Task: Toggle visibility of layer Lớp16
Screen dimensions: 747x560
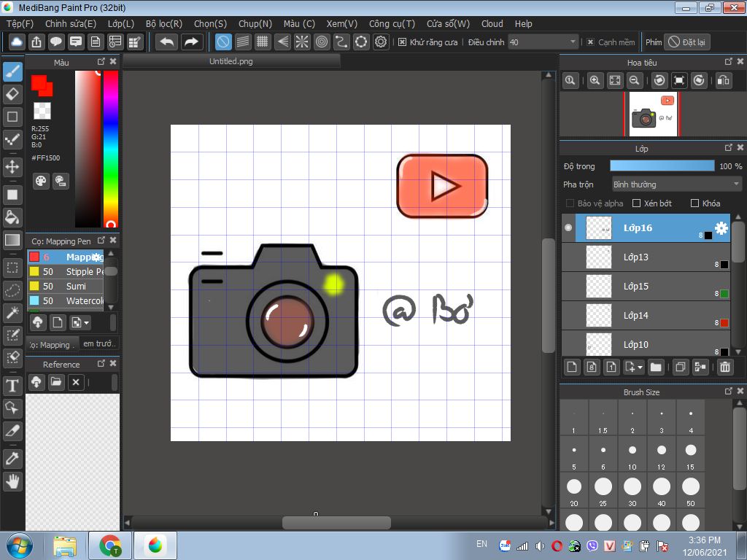Action: pos(568,227)
